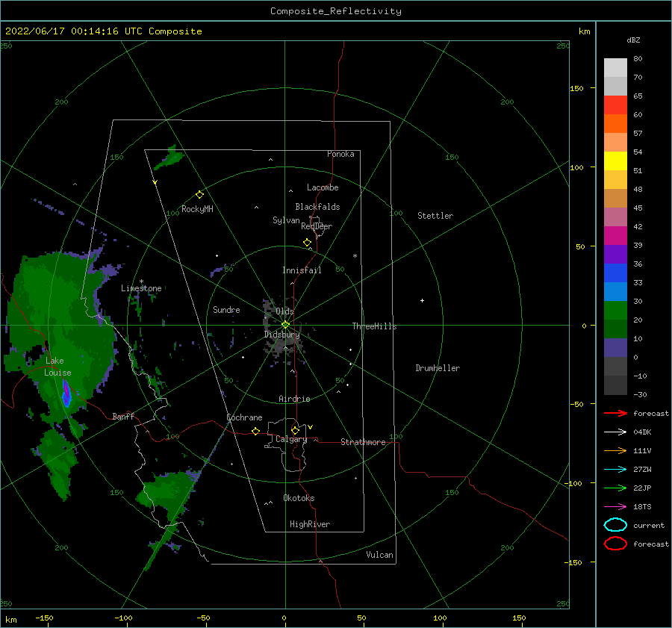Click the Calgary label
The image size is (672, 628).
click(291, 439)
